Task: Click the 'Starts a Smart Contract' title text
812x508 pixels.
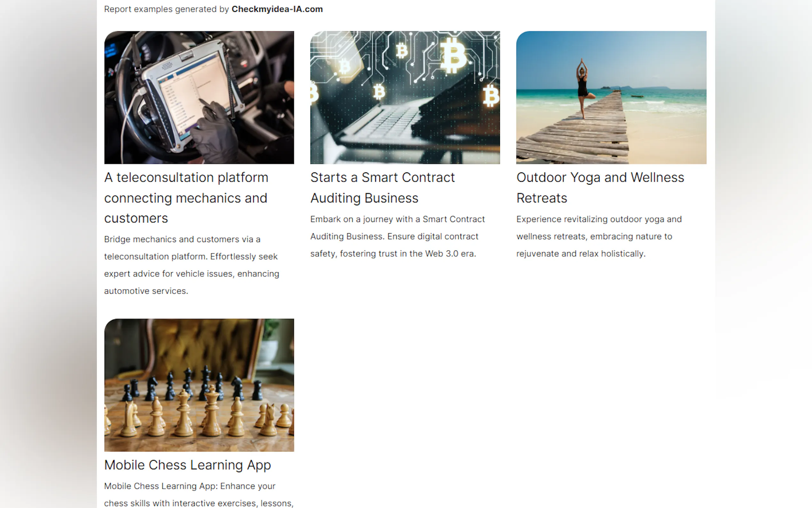Action: click(382, 177)
